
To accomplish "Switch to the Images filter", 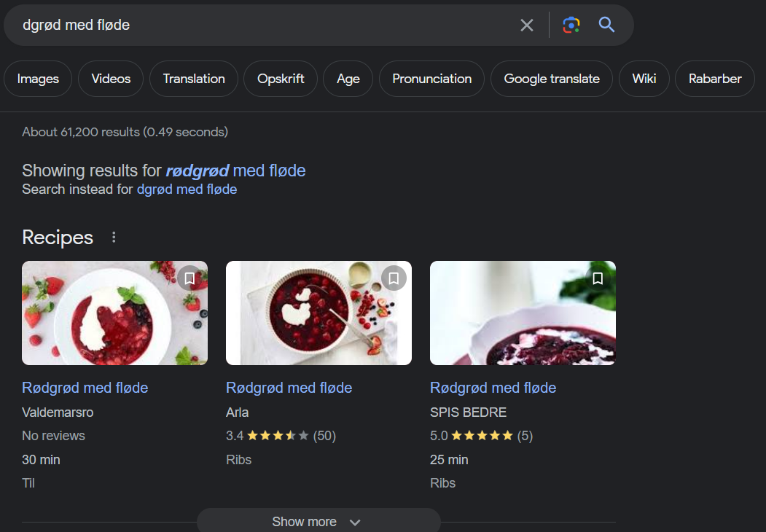I will [38, 79].
